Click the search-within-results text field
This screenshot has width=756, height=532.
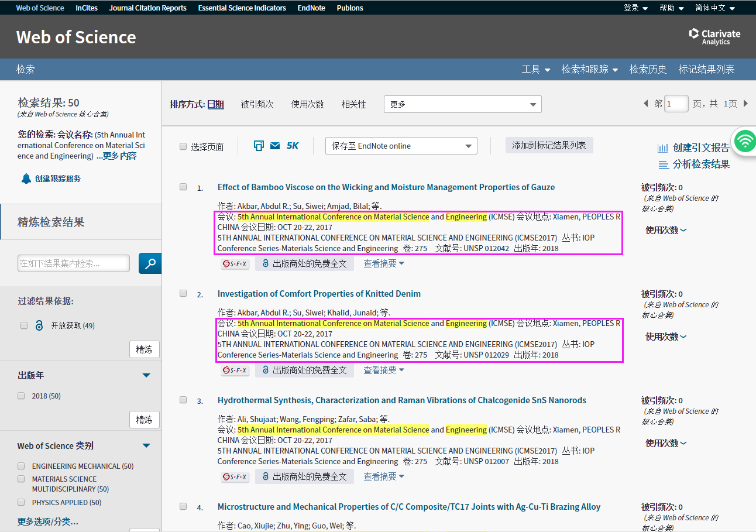pyautogui.click(x=74, y=263)
